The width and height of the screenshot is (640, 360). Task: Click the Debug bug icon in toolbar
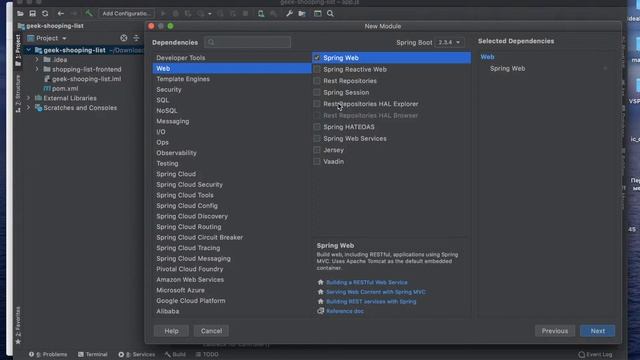click(176, 13)
